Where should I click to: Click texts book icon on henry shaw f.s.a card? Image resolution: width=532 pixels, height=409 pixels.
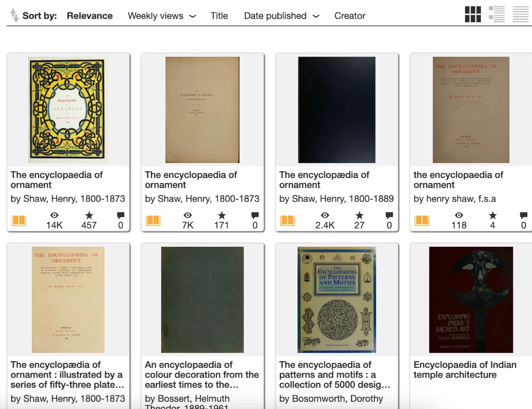(422, 221)
